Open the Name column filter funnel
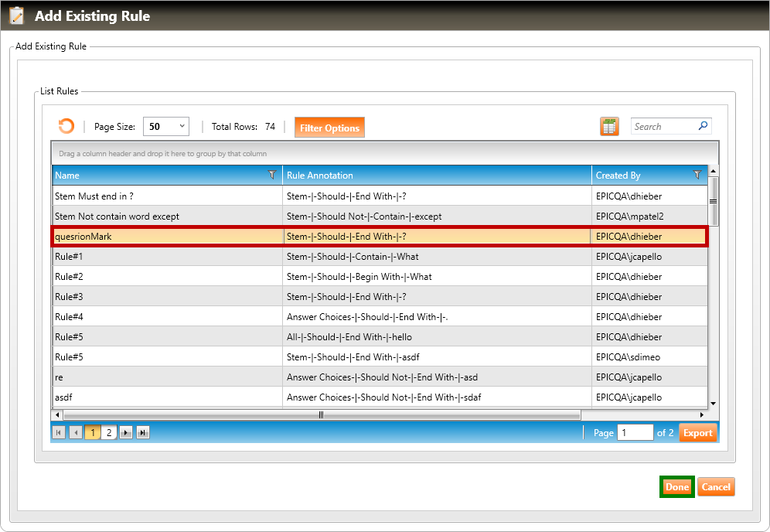 coord(272,176)
